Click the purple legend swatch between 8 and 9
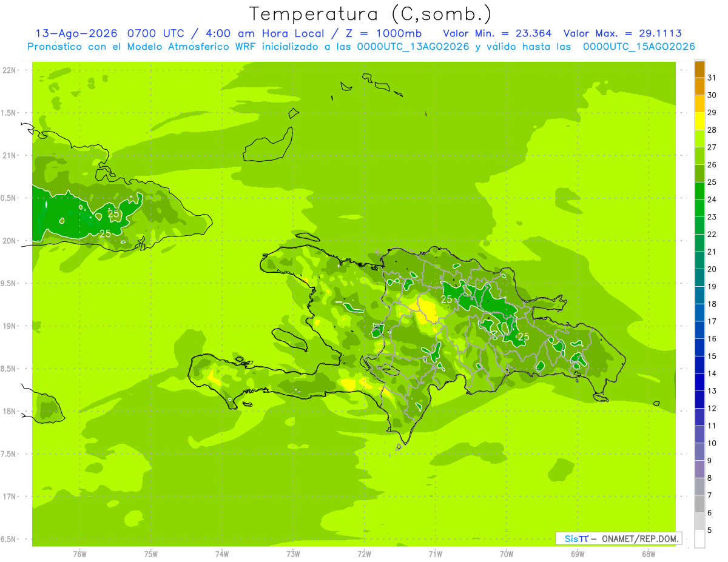728x562 pixels. click(699, 470)
